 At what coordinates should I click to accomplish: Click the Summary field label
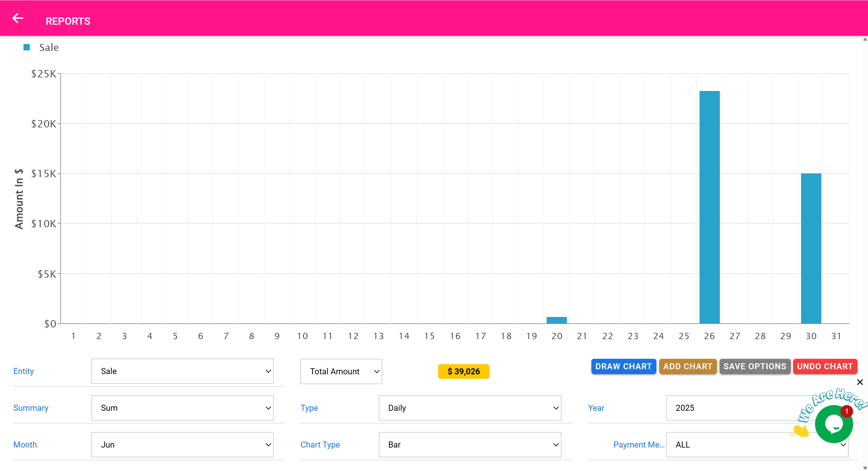click(x=31, y=408)
